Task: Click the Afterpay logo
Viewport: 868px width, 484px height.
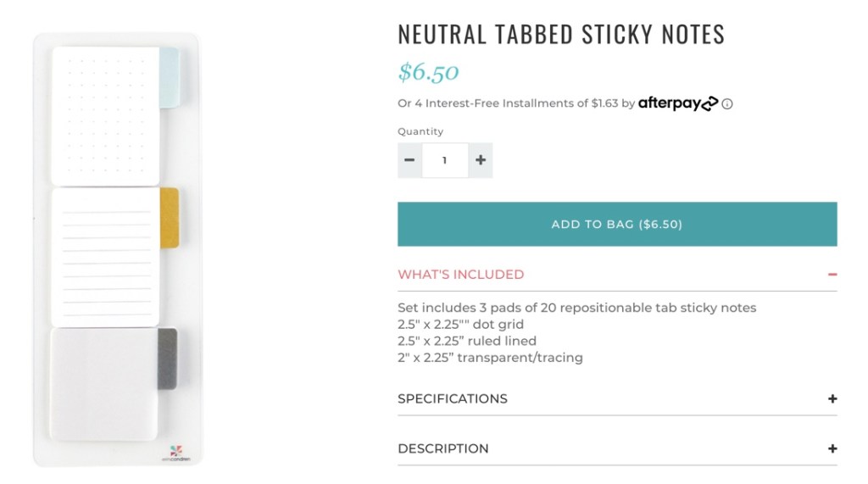Action: [677, 103]
